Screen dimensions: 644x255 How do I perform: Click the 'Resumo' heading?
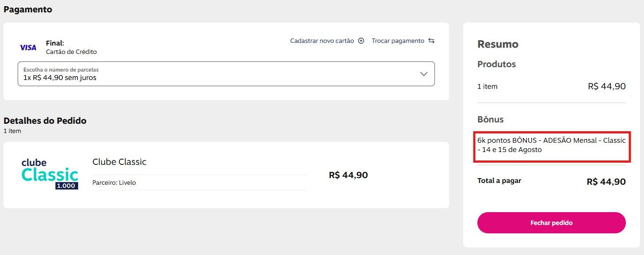498,44
